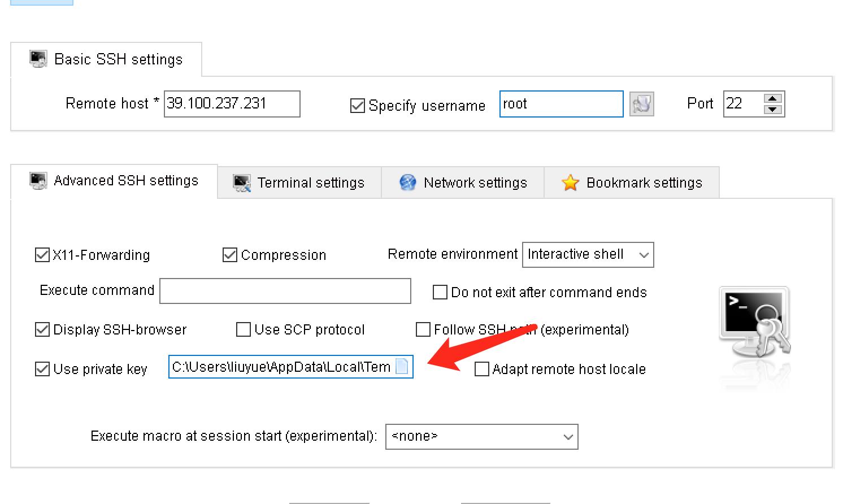Toggle the Specify username checkbox
Screen dimensions: 843x504
pos(358,106)
